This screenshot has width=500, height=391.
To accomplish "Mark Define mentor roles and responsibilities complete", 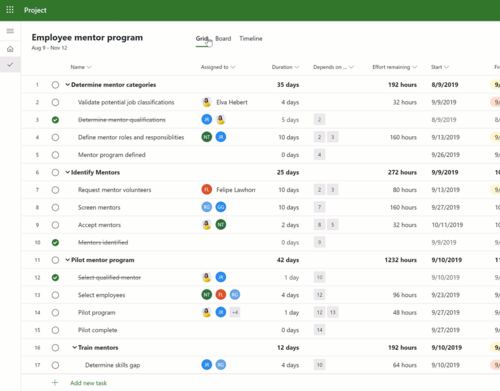I will click(x=55, y=137).
